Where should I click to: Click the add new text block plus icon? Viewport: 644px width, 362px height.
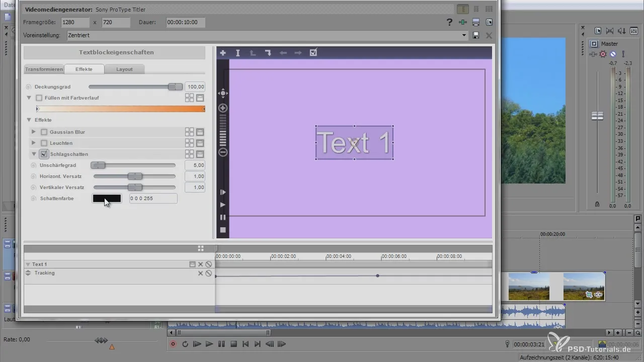point(223,53)
